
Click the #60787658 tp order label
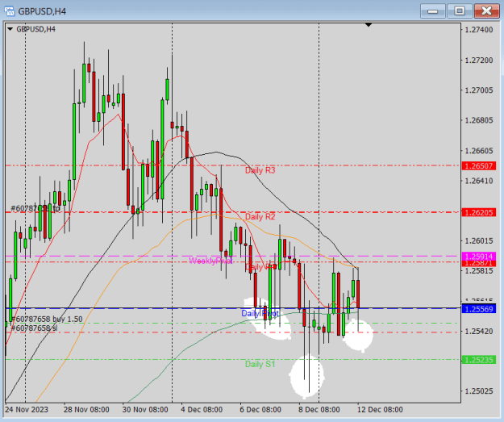35,209
